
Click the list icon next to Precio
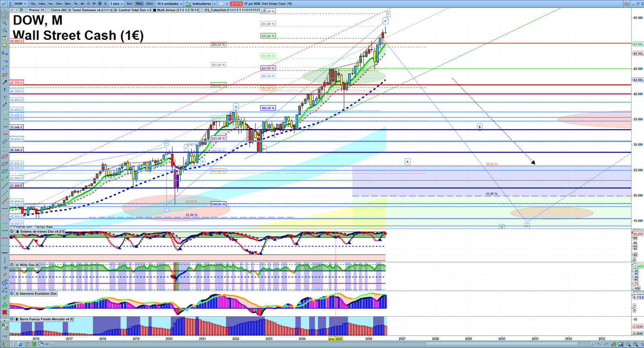click(x=42, y=10)
